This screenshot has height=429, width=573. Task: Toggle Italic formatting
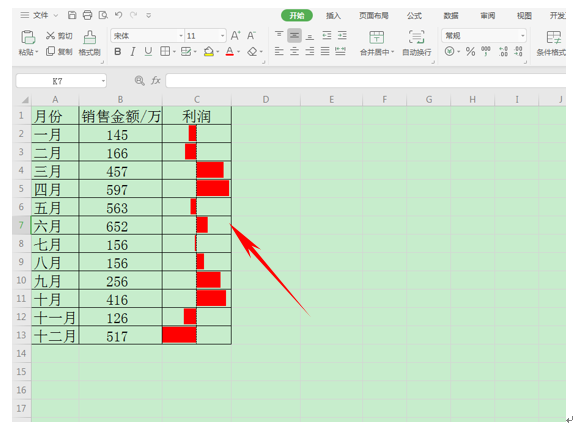pyautogui.click(x=133, y=52)
